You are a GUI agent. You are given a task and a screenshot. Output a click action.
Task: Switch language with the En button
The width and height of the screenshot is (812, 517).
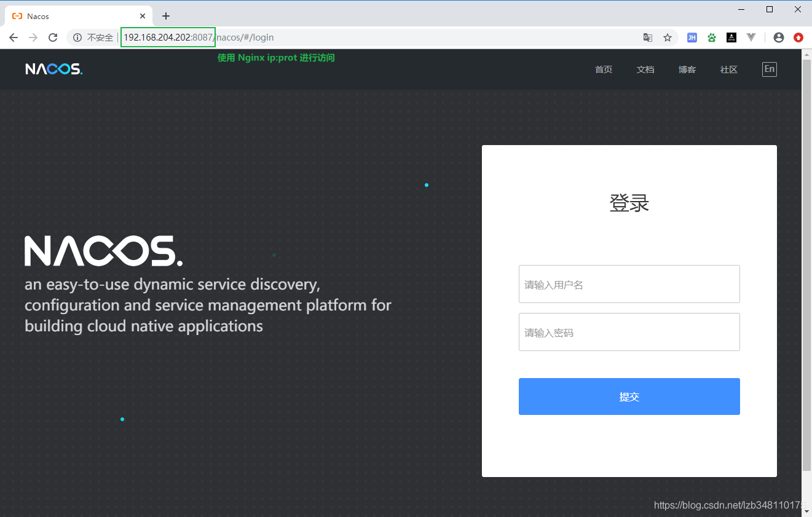(770, 69)
